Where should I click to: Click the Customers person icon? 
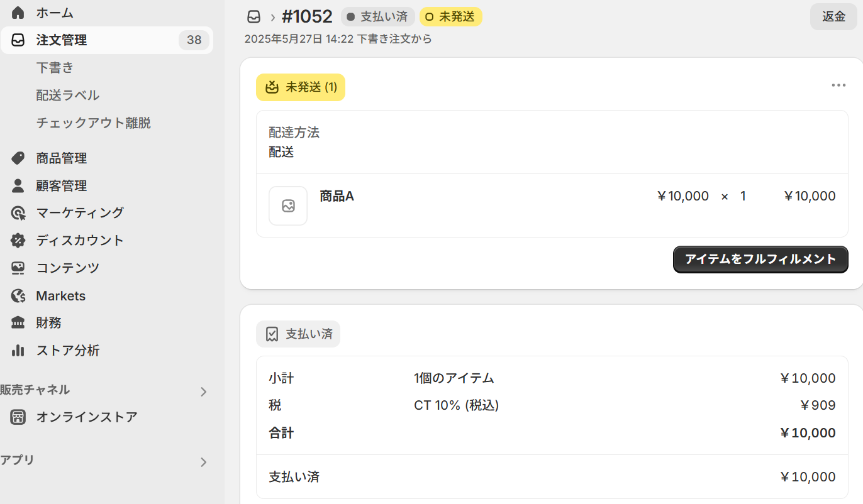point(18,186)
